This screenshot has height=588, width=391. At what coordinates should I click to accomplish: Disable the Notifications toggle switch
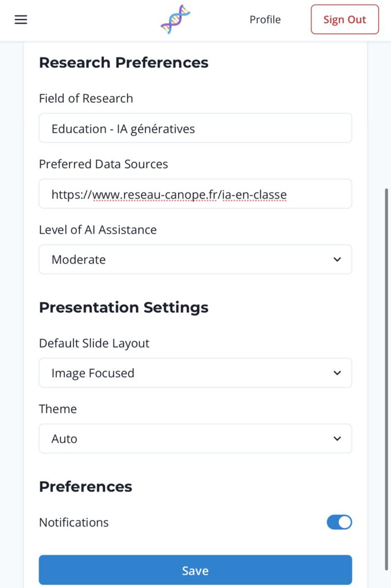pyautogui.click(x=339, y=522)
